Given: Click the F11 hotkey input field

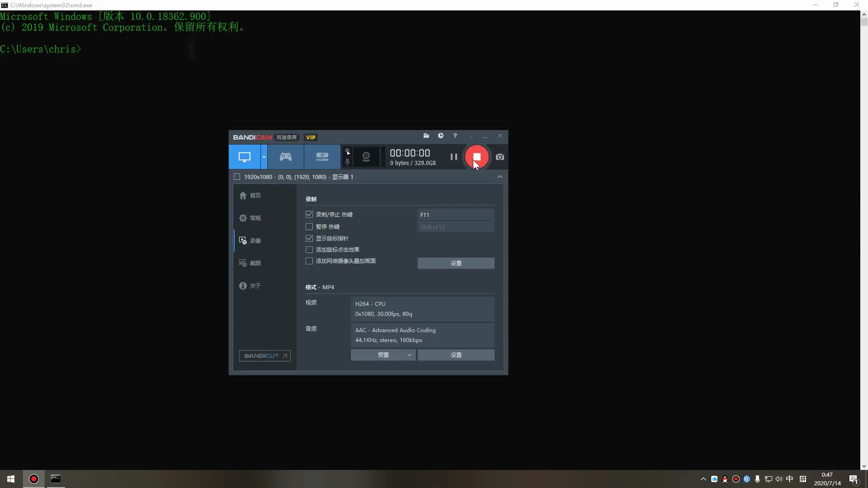Looking at the screenshot, I should click(x=456, y=215).
